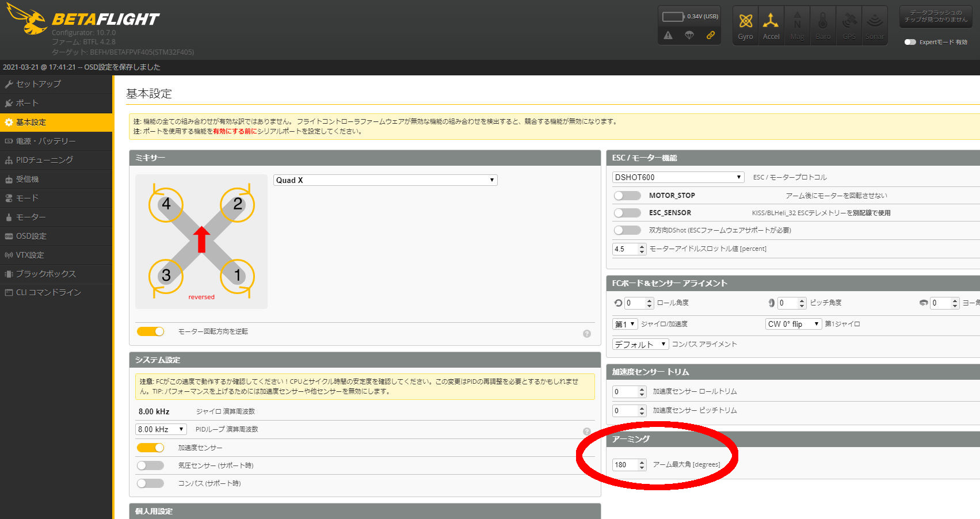Click the "OSD設定を保存しました" log entry
Screen dimensions: 980x519
123,67
